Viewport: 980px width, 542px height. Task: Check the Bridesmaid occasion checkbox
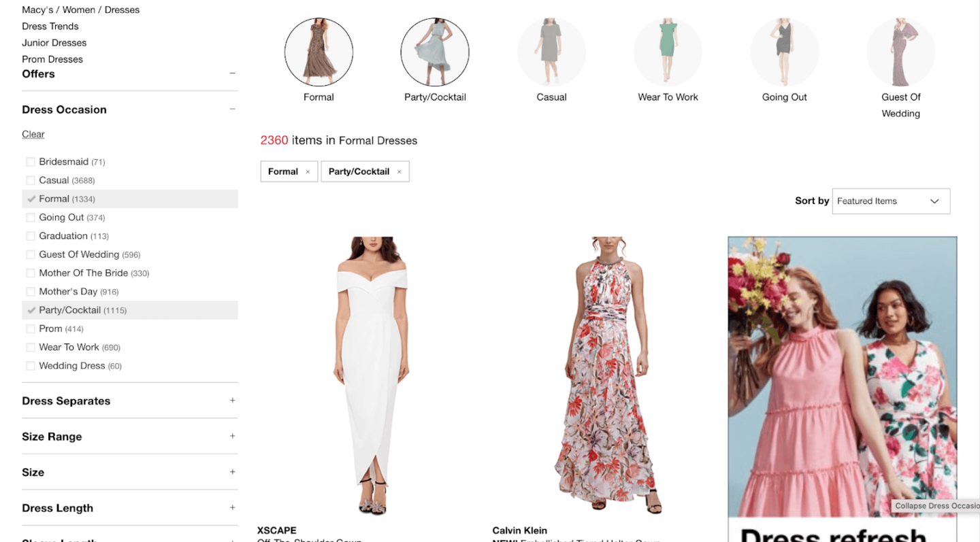tap(31, 161)
